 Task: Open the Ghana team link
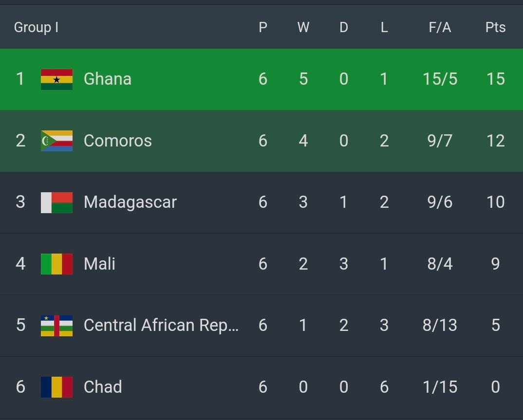(x=107, y=79)
